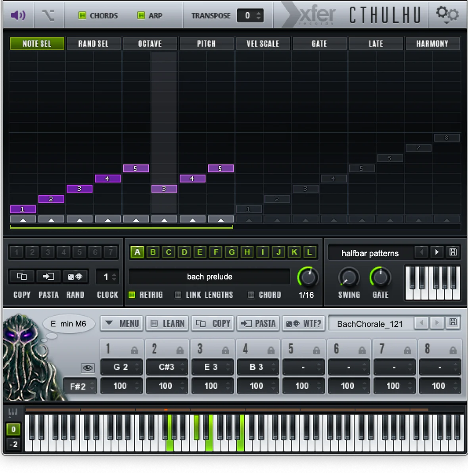
Task: Click the RAND dice icon in arp section
Action: 75,276
